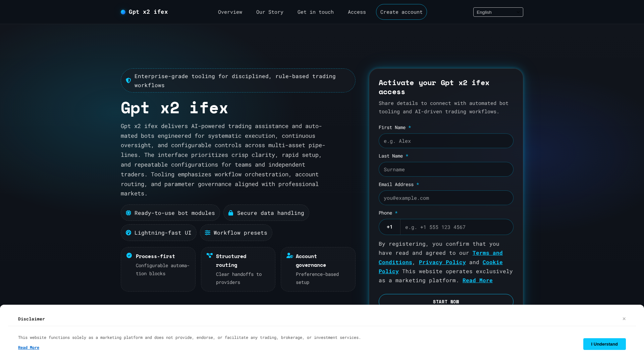Click the Structured routing card title
644x362 pixels.
pyautogui.click(x=231, y=260)
